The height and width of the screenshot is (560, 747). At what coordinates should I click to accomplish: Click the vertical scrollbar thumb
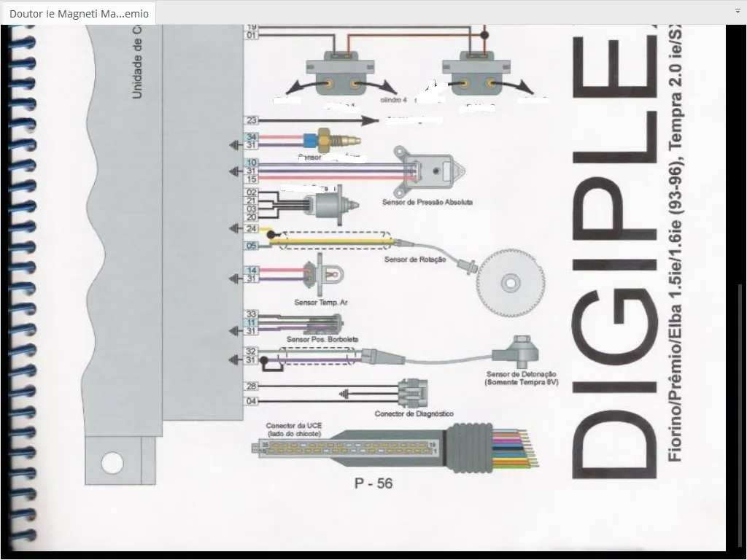[740, 416]
